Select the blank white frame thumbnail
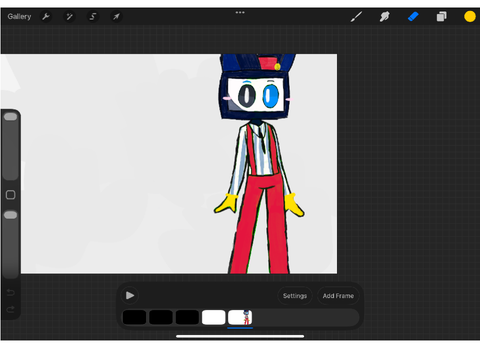 point(213,317)
